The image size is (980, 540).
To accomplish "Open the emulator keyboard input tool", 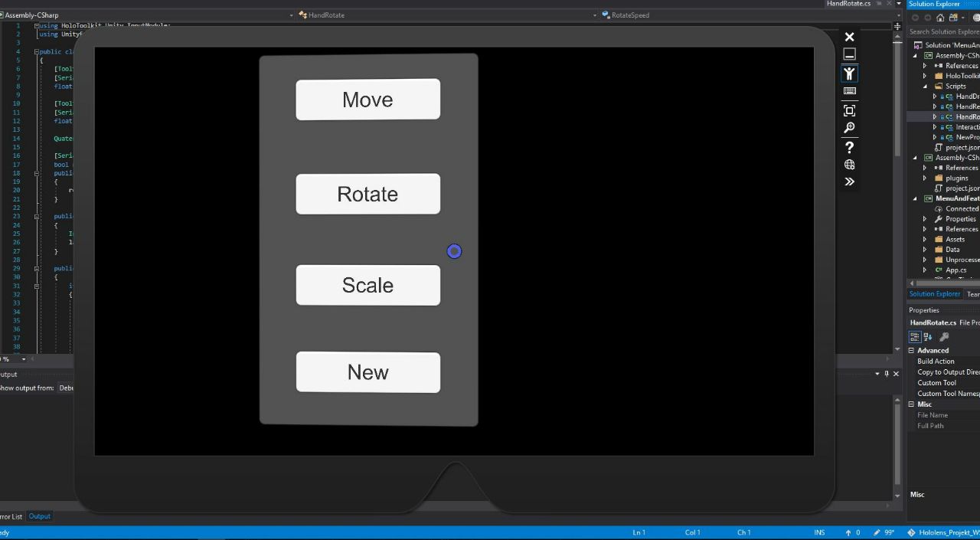I will [849, 90].
